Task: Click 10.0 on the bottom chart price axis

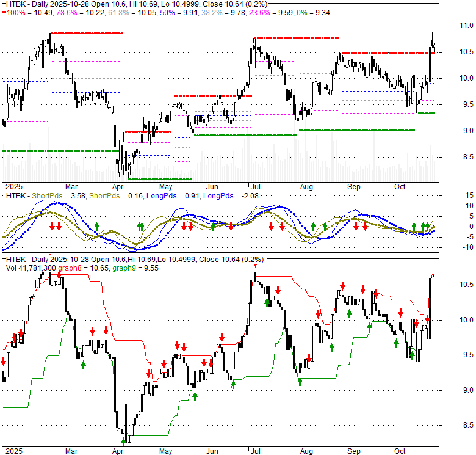Action: click(468, 320)
